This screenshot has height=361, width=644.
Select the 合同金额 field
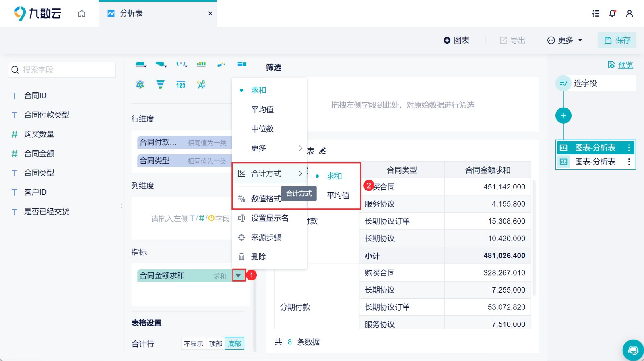click(x=39, y=154)
